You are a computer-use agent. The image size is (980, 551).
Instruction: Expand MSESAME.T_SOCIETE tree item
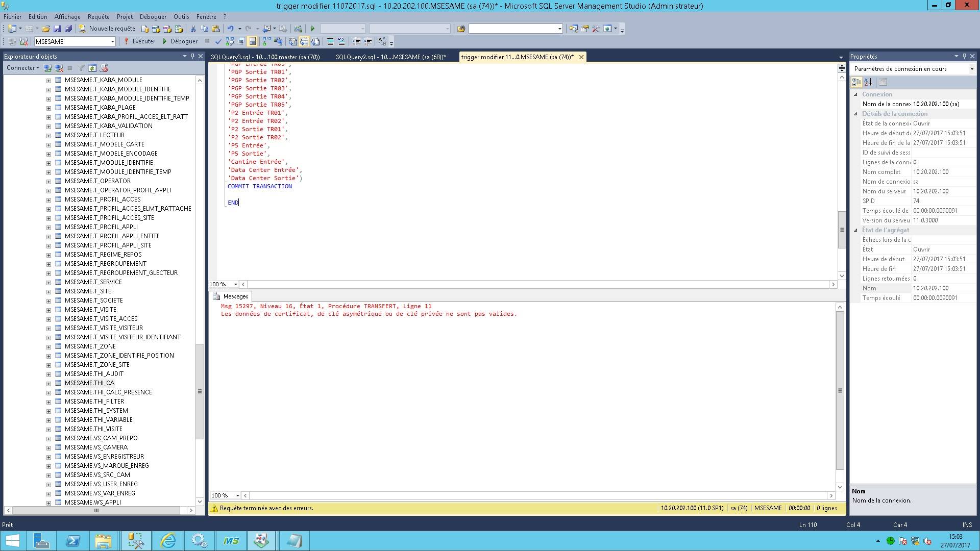(48, 300)
